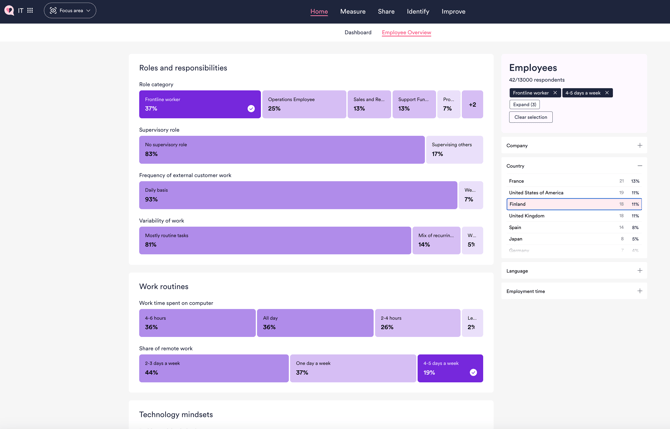670x429 pixels.
Task: Click the app logo in the header
Action: click(x=9, y=11)
